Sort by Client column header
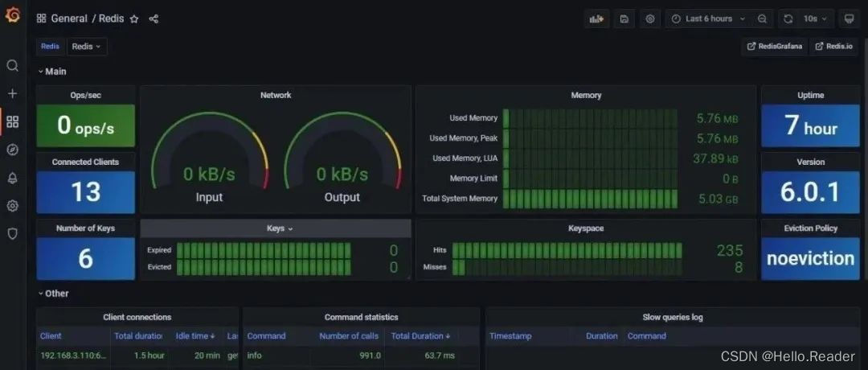 point(51,335)
